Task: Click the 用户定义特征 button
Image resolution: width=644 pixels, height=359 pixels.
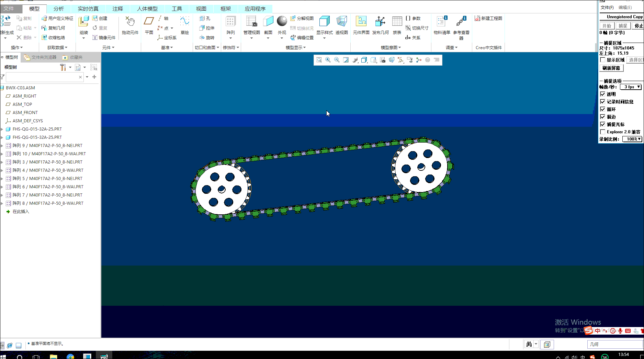Action: [x=57, y=18]
